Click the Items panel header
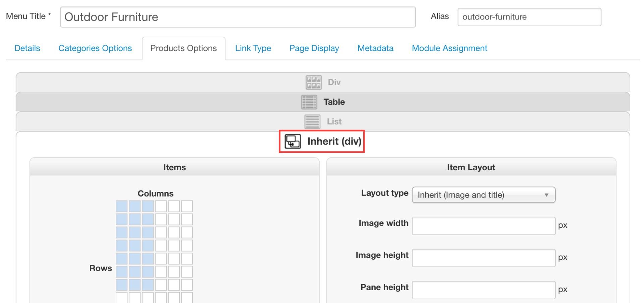Viewport: 644px width, 303px height. (174, 167)
